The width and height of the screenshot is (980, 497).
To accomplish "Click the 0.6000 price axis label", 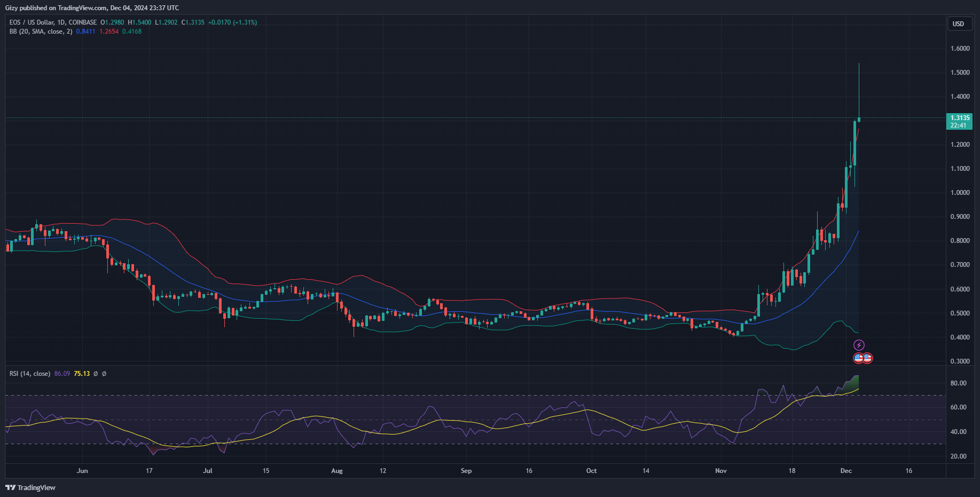I will 960,289.
